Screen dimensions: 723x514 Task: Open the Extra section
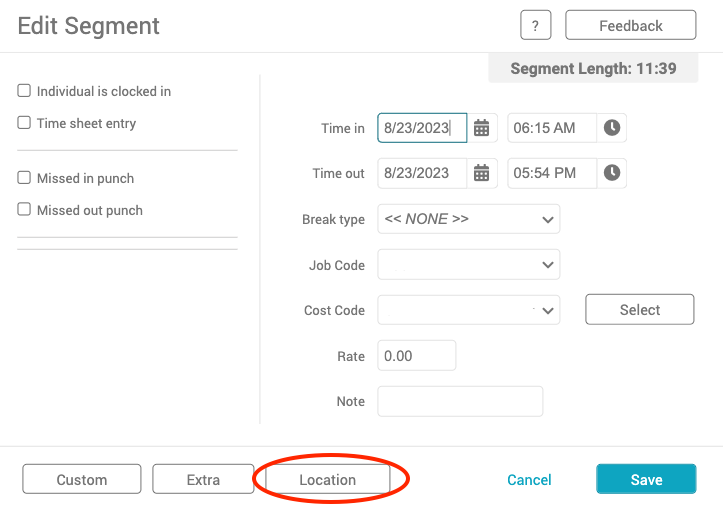203,480
